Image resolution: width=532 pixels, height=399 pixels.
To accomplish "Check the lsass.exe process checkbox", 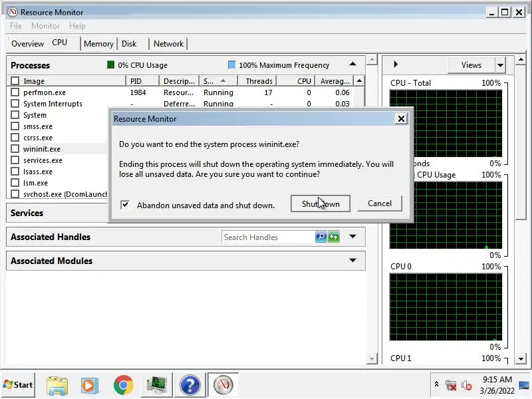I will 15,172.
